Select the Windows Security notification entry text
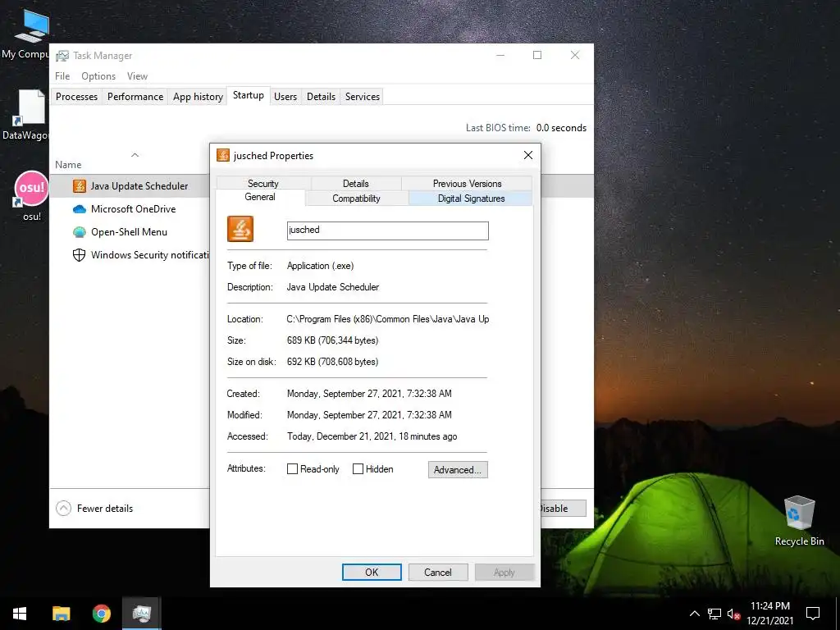 pyautogui.click(x=150, y=255)
